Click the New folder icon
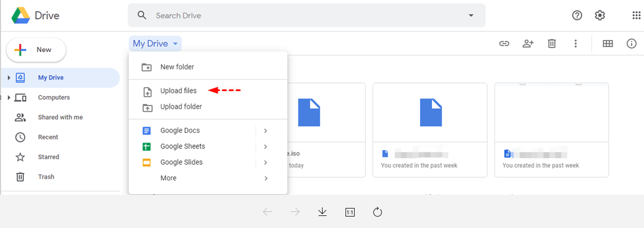This screenshot has height=228, width=644. point(147,68)
